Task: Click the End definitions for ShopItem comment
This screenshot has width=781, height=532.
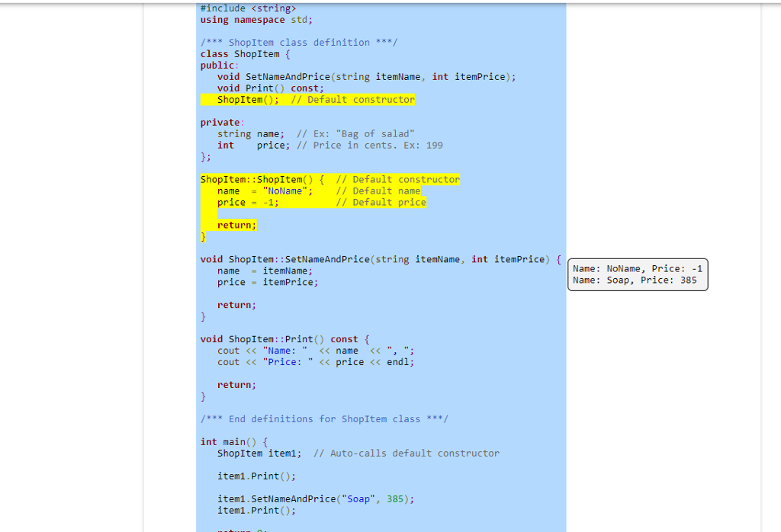Action: tap(324, 418)
